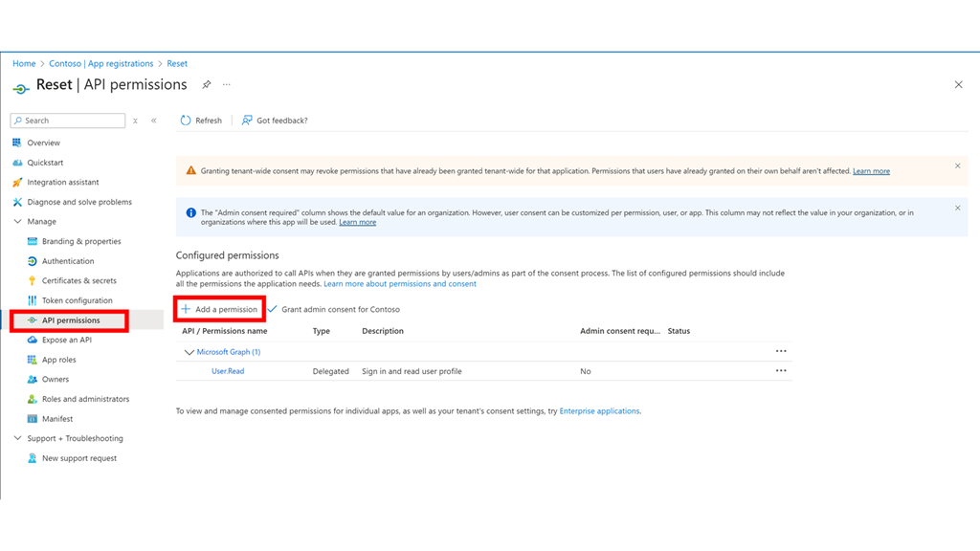980x551 pixels.
Task: Collapse the sidebar using double chevron icon
Action: (x=154, y=121)
